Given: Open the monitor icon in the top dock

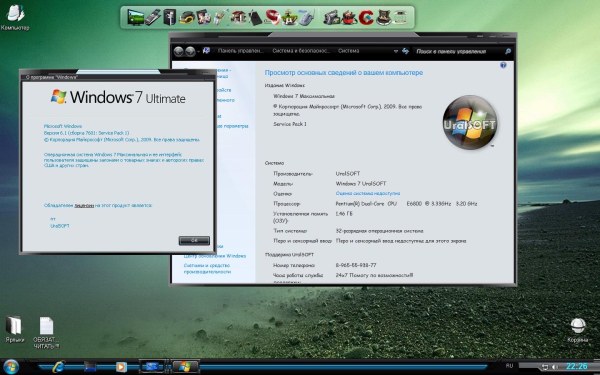Looking at the screenshot, I should tap(135, 18).
